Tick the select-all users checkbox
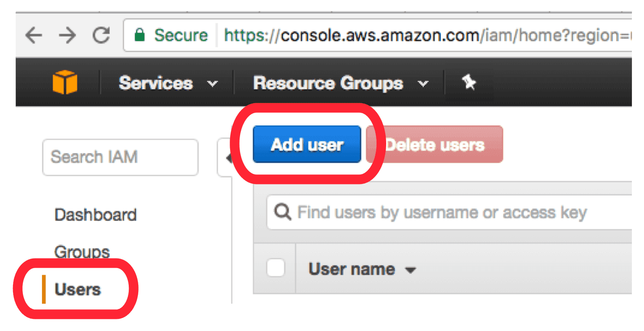 pos(276,269)
